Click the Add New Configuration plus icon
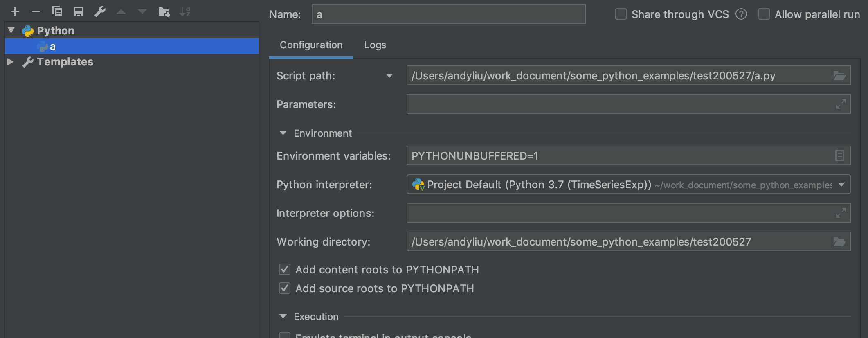The width and height of the screenshot is (868, 338). coord(15,12)
